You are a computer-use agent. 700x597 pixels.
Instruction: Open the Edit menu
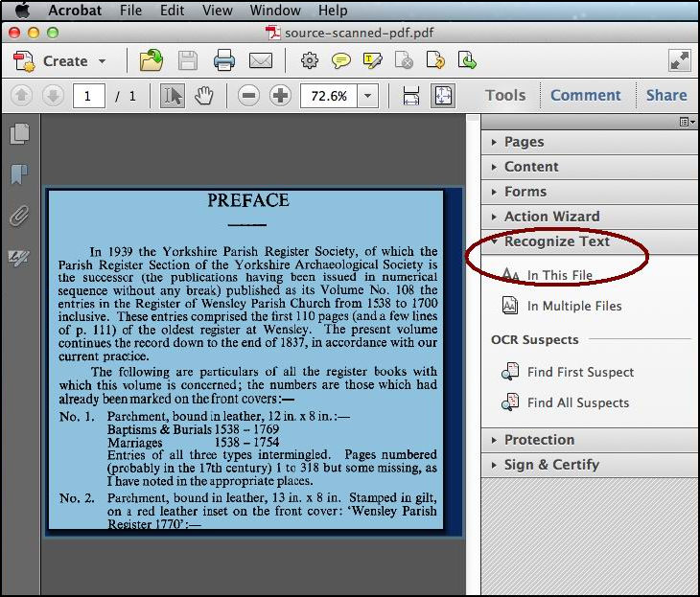pyautogui.click(x=173, y=11)
